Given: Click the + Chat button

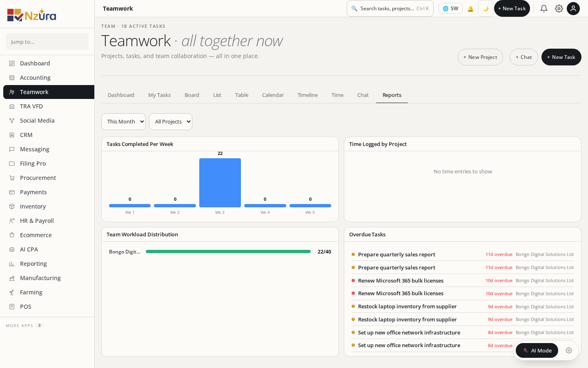Looking at the screenshot, I should 524,57.
